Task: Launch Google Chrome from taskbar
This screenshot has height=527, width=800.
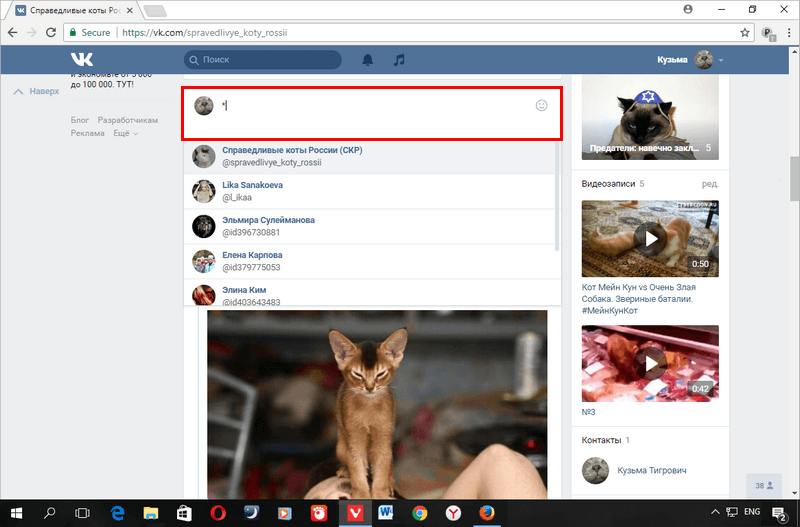Action: [419, 513]
